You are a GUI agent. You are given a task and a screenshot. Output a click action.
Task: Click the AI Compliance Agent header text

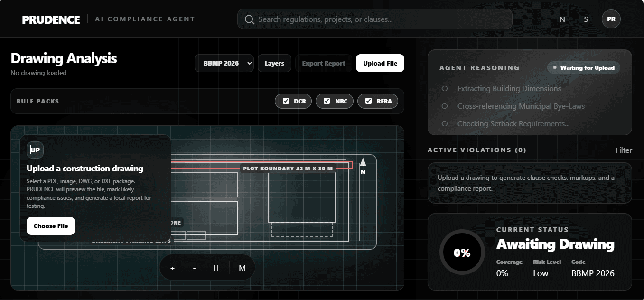coord(145,19)
